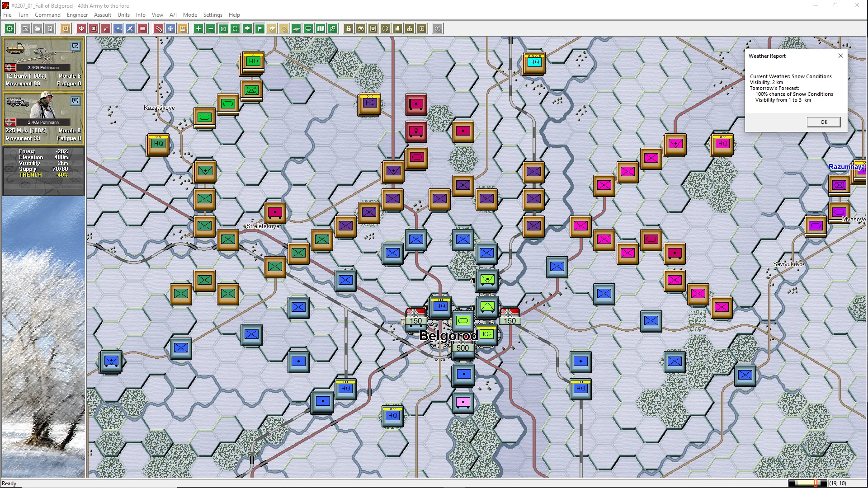Open the Settings menu
Screen dimensions: 868x488
click(212, 15)
